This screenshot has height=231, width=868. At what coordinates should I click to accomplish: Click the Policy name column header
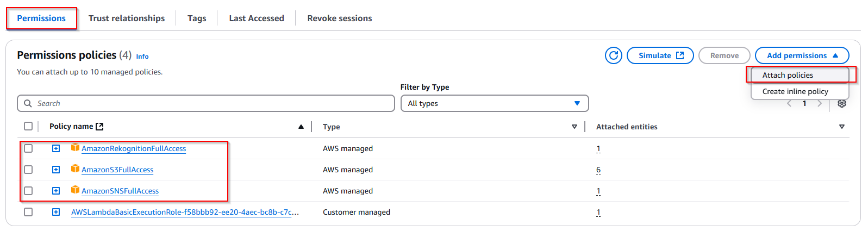click(71, 126)
